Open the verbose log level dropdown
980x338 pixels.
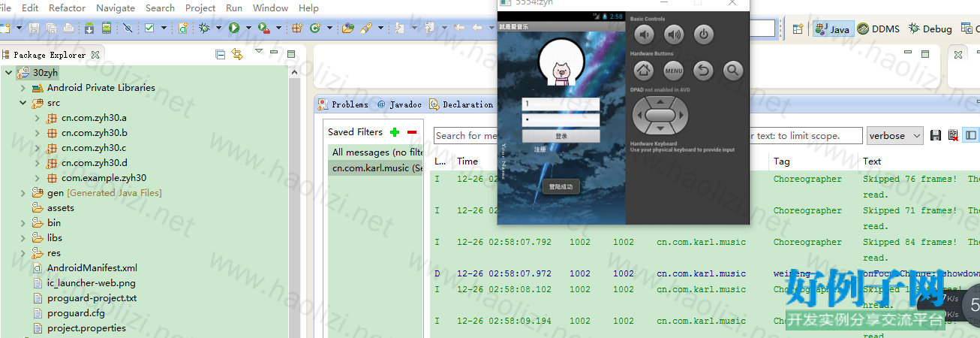(894, 136)
